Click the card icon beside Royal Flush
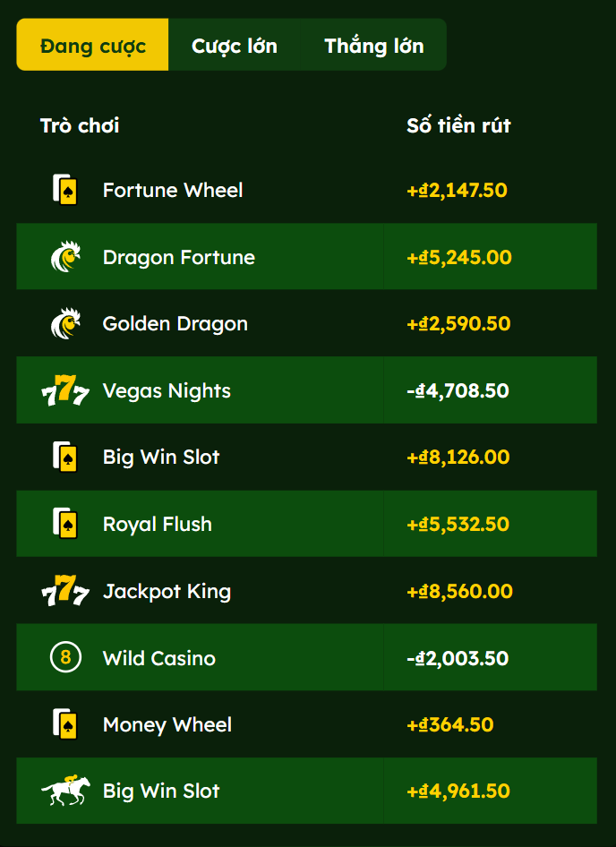 click(65, 524)
